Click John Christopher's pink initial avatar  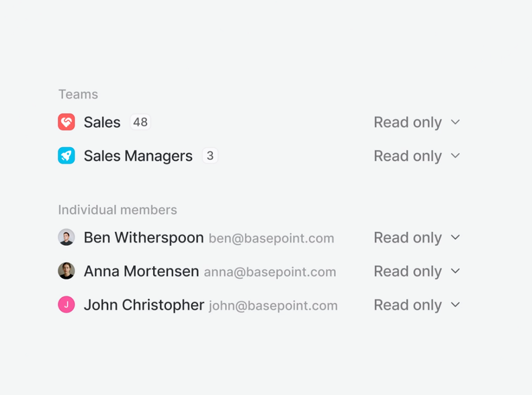pyautogui.click(x=66, y=305)
